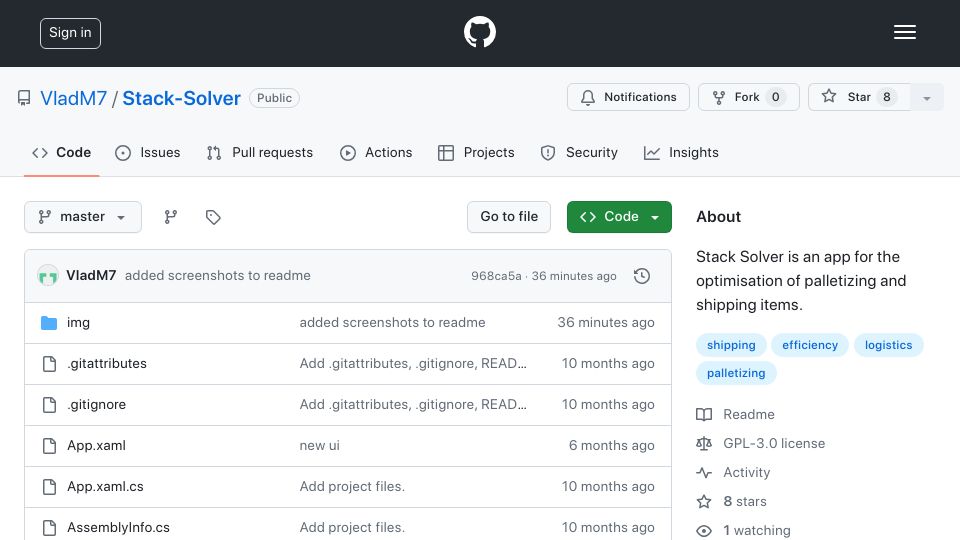Open the img folder name

pyautogui.click(x=78, y=323)
